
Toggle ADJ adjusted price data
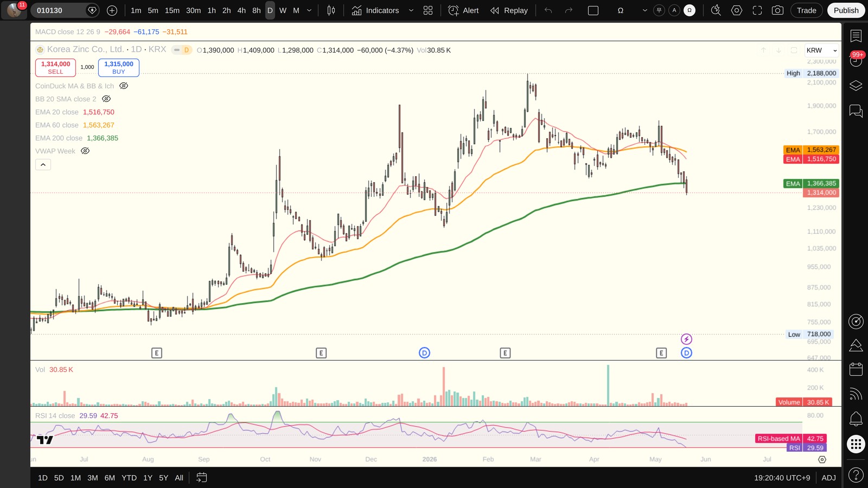tap(828, 478)
